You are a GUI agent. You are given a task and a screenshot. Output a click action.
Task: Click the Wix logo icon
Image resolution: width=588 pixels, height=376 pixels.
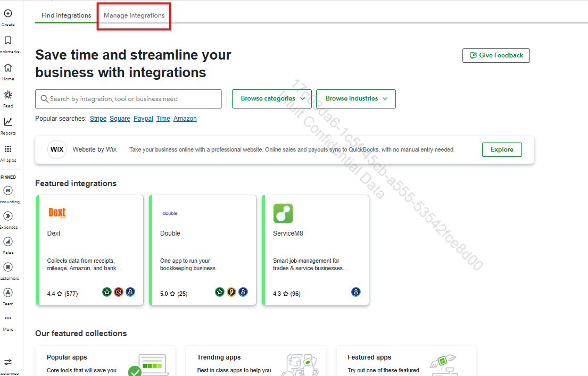[57, 149]
